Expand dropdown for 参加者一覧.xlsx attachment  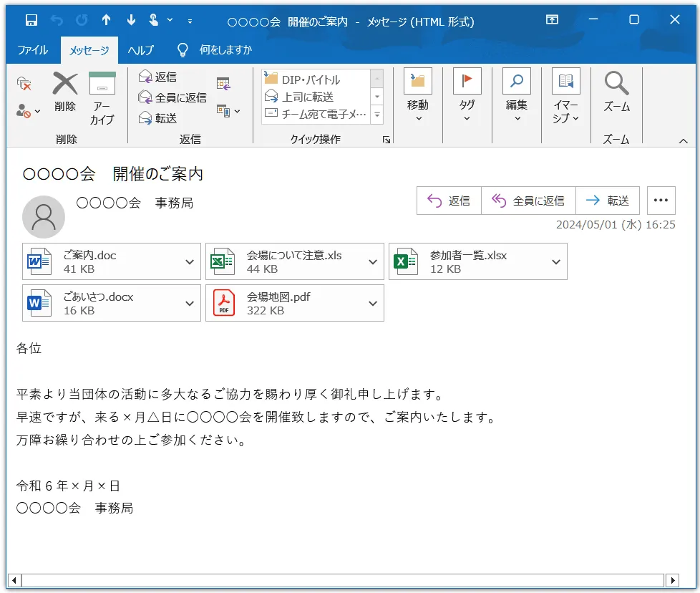point(556,262)
